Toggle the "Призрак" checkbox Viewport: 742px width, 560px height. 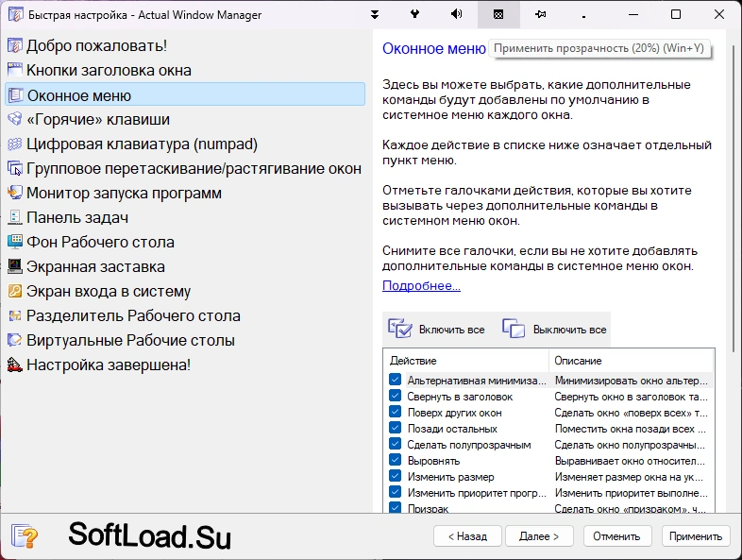click(x=396, y=507)
